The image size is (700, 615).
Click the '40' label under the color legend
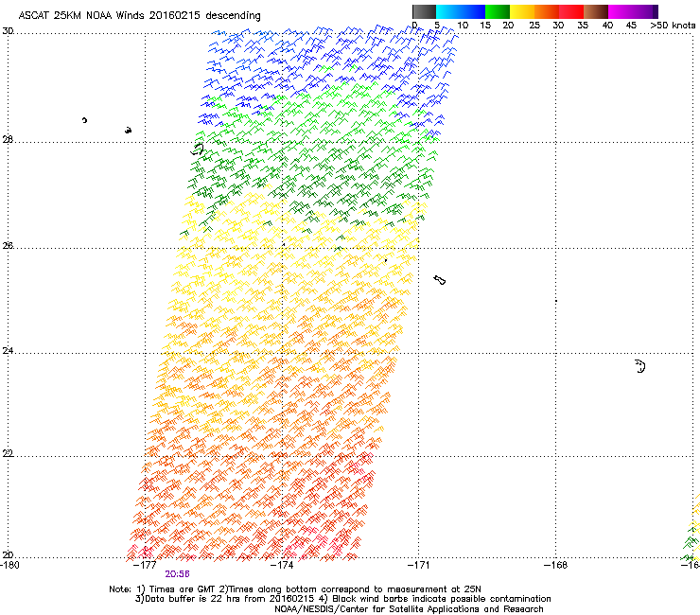point(607,26)
